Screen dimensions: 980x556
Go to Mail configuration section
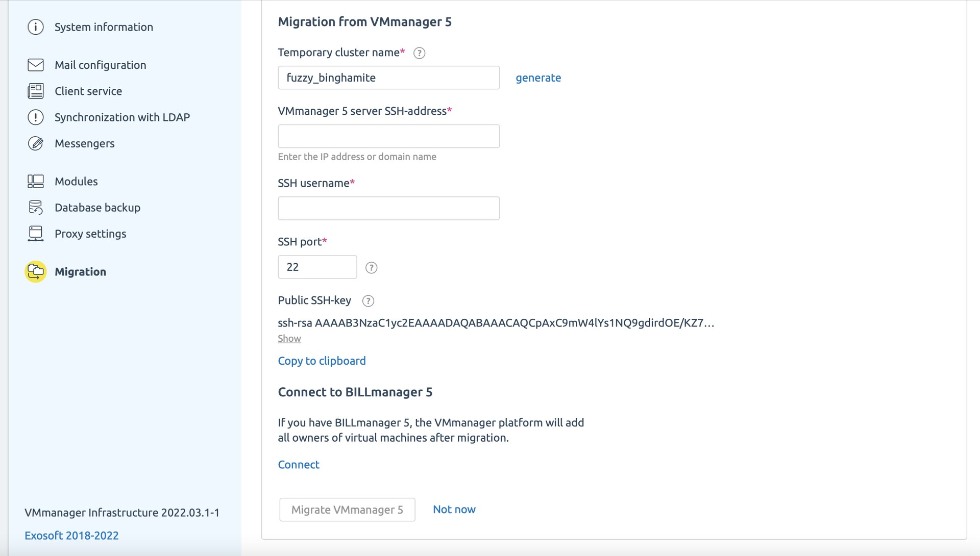tap(101, 65)
